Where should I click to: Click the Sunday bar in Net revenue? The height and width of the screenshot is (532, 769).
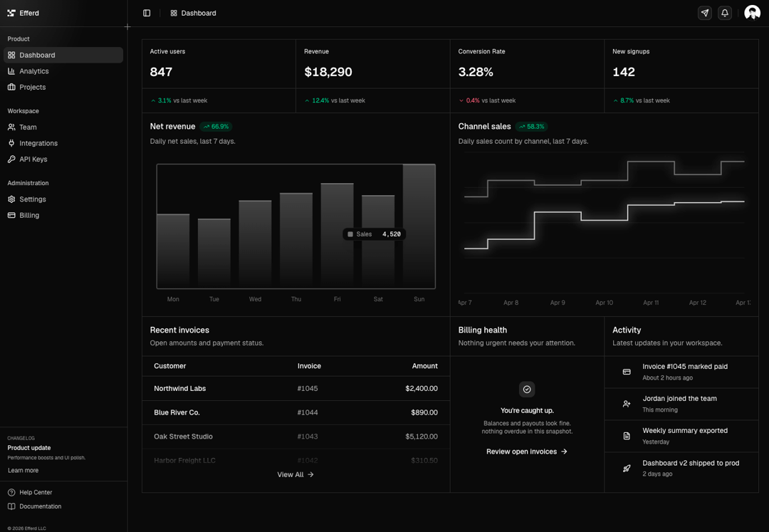pyautogui.click(x=419, y=226)
